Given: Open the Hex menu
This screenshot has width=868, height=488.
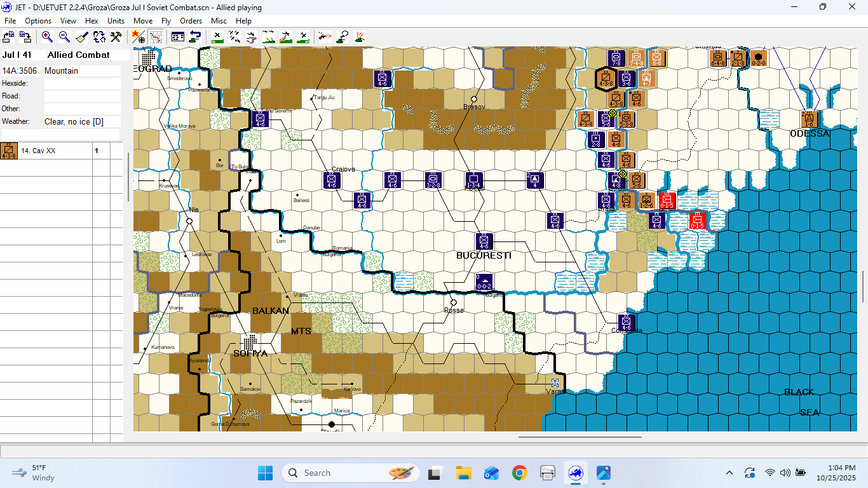Looking at the screenshot, I should [x=92, y=21].
